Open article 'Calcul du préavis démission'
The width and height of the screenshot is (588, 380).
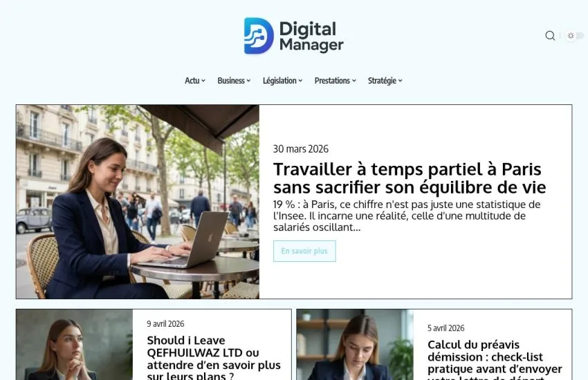pos(495,361)
